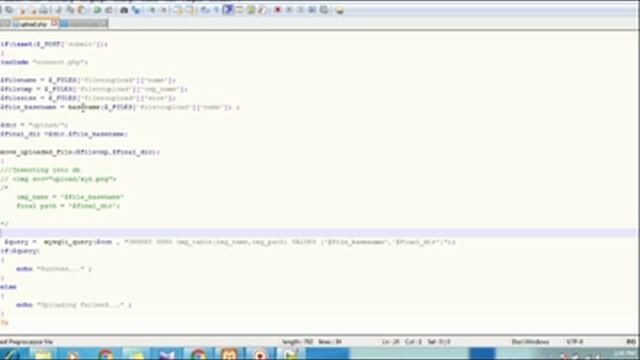Screen dimensions: 640x360
Task: Click the Zoom In toolbar icon
Action: [x=151, y=10]
